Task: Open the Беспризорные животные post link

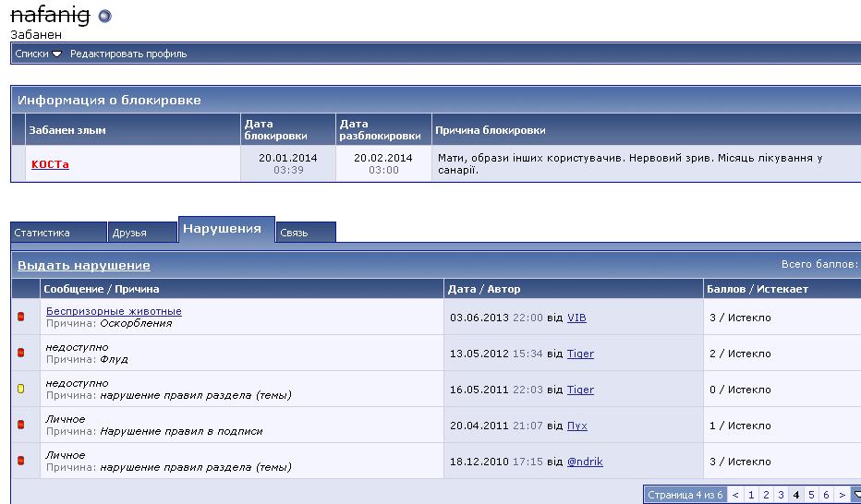Action: point(114,311)
